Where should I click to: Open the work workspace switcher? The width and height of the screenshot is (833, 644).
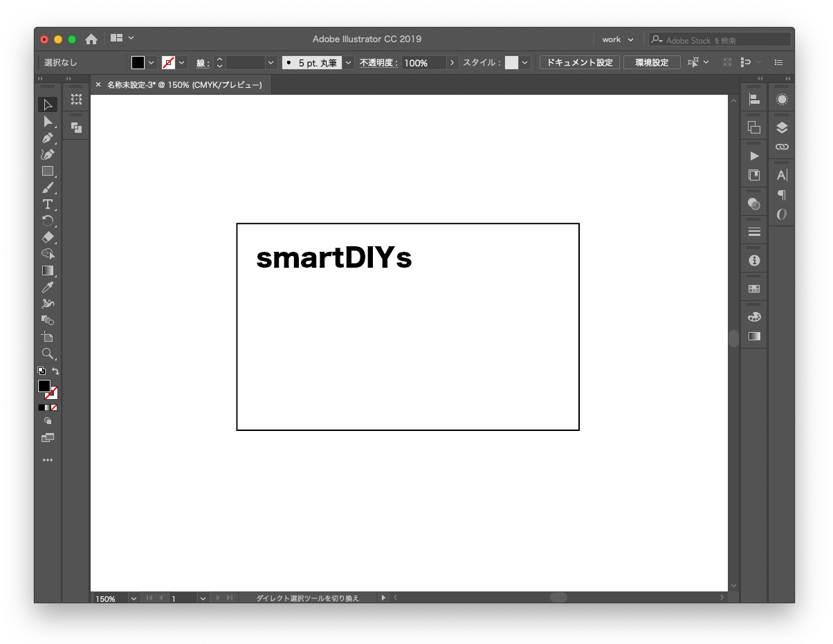pyautogui.click(x=618, y=39)
